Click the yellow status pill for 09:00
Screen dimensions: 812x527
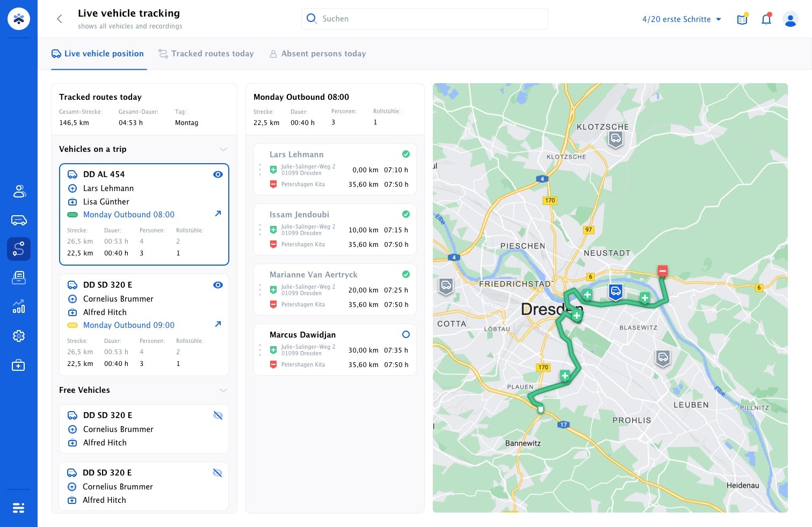(x=73, y=325)
